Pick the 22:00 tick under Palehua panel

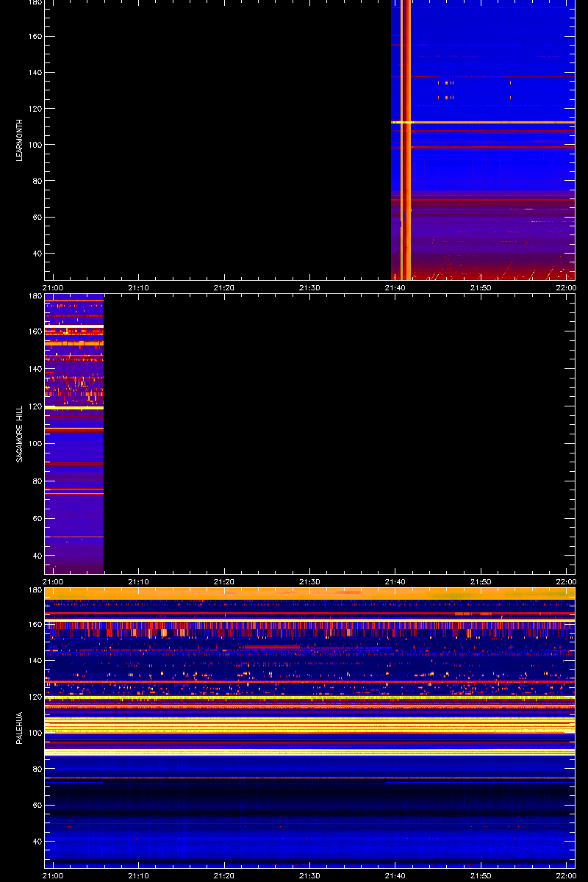[566, 875]
